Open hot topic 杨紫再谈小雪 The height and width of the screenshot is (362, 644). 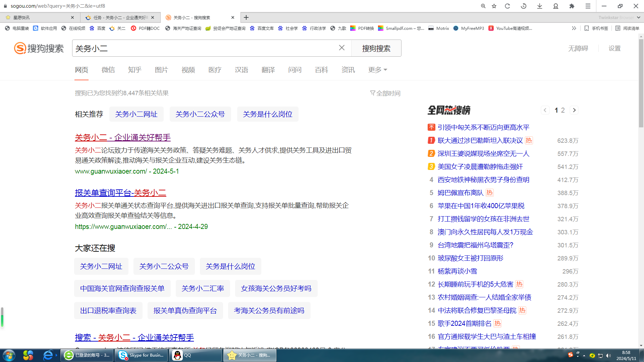coord(458,271)
